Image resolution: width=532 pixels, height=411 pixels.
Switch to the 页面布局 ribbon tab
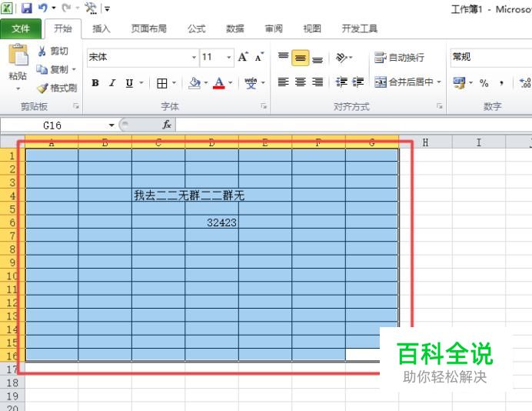pyautogui.click(x=149, y=29)
